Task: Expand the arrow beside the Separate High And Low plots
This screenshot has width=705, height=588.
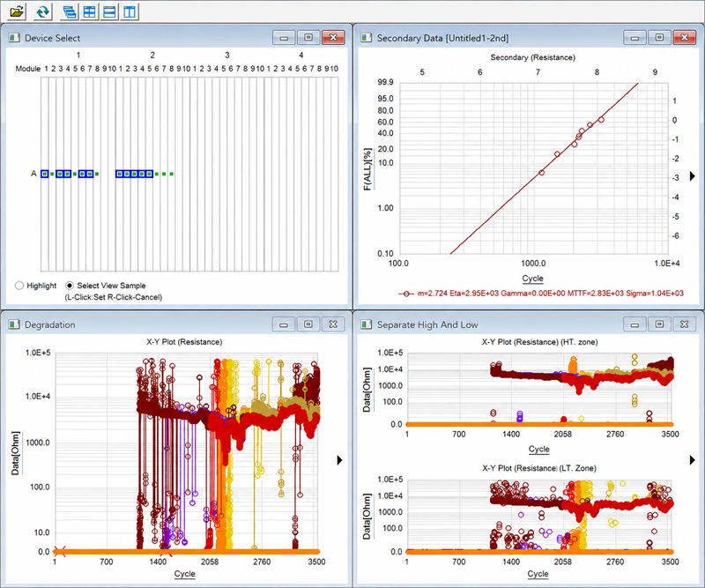Action: (693, 460)
